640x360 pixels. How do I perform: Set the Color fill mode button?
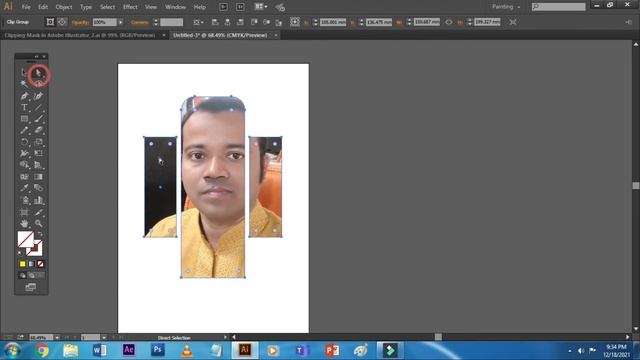[x=22, y=264]
